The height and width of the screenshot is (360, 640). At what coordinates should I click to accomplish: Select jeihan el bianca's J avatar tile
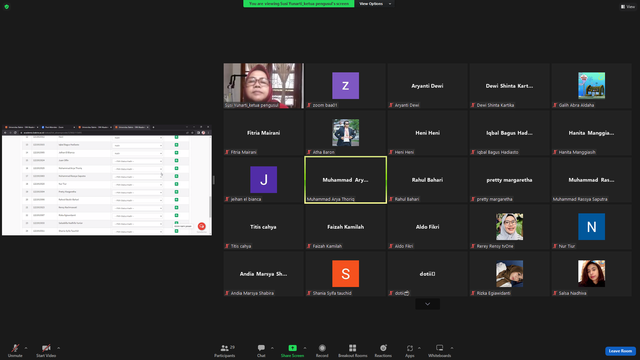[263, 180]
